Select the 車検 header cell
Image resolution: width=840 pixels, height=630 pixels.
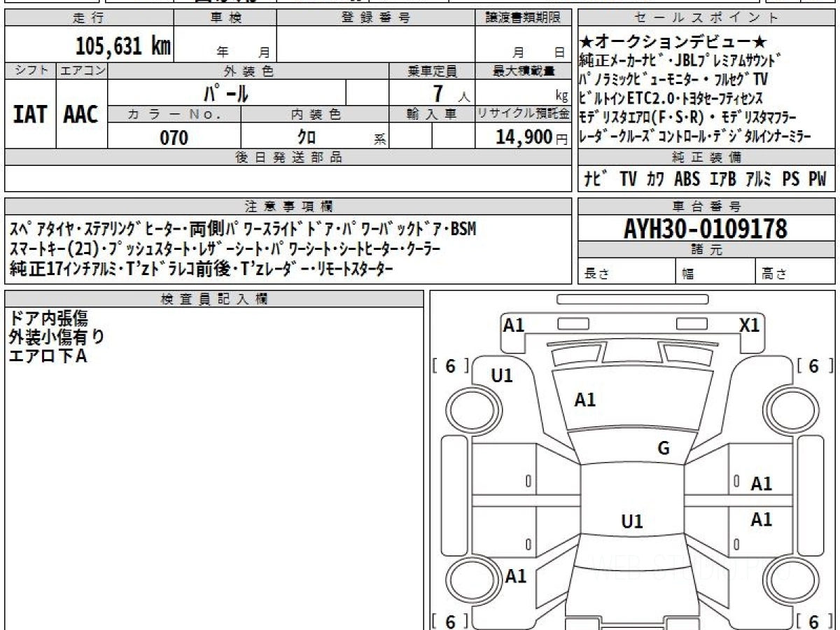point(225,18)
